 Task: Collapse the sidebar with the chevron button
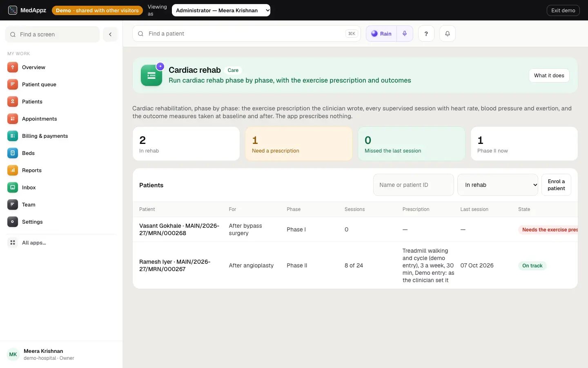point(110,34)
